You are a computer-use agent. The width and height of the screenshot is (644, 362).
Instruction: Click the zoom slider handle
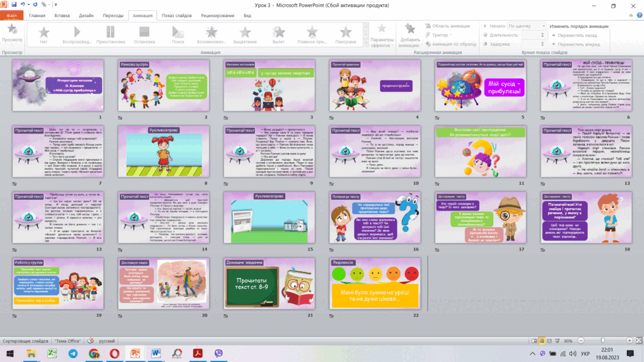[x=602, y=341]
